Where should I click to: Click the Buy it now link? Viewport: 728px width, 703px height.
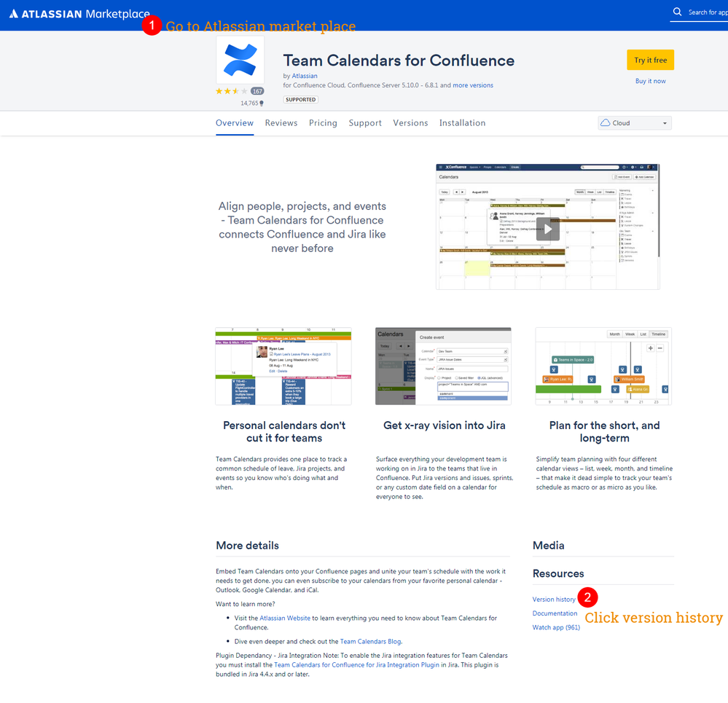click(x=650, y=81)
